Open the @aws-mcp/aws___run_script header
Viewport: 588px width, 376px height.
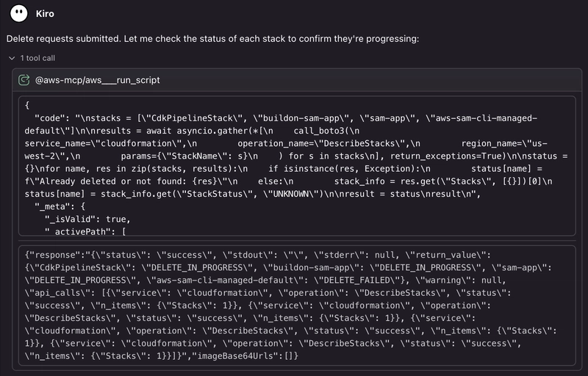tap(297, 80)
